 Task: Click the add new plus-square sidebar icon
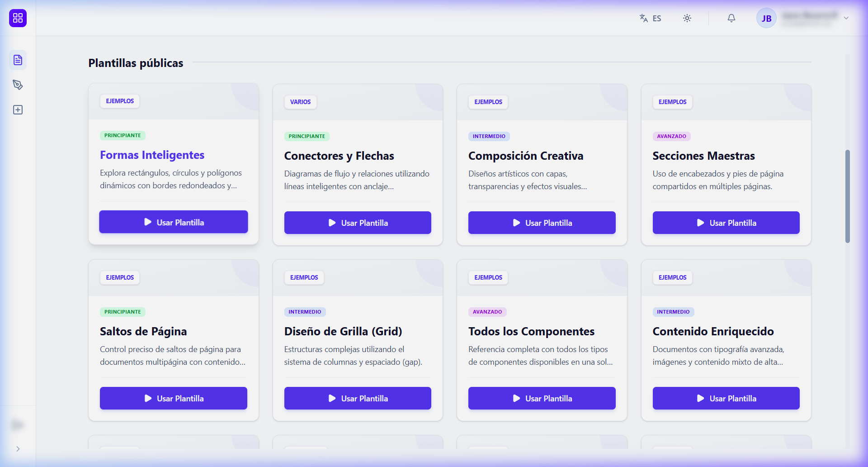click(x=18, y=110)
